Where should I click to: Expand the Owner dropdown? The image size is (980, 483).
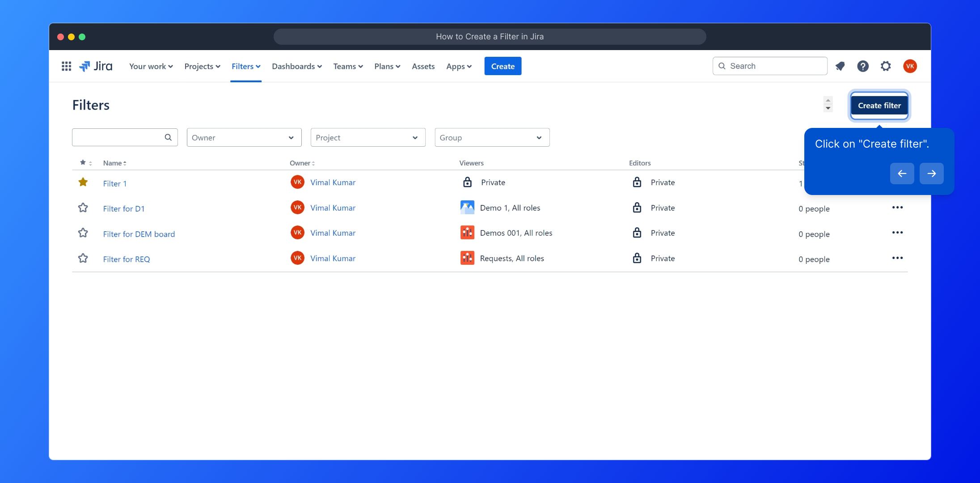pos(244,138)
